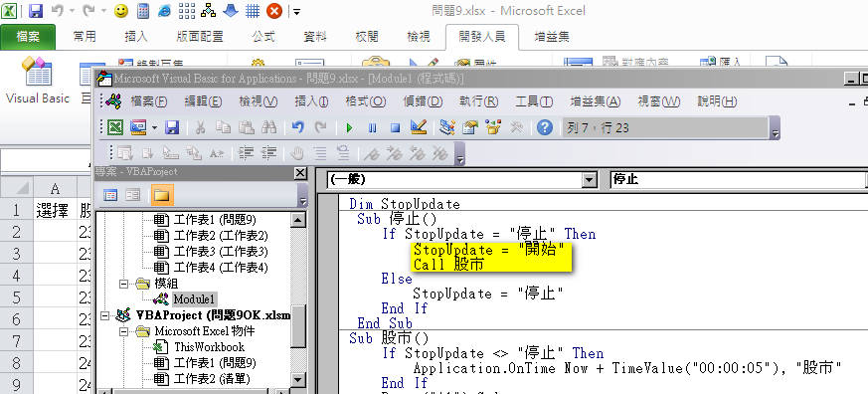Click the smiley face icon in Excel quick access toolbar

click(x=121, y=11)
